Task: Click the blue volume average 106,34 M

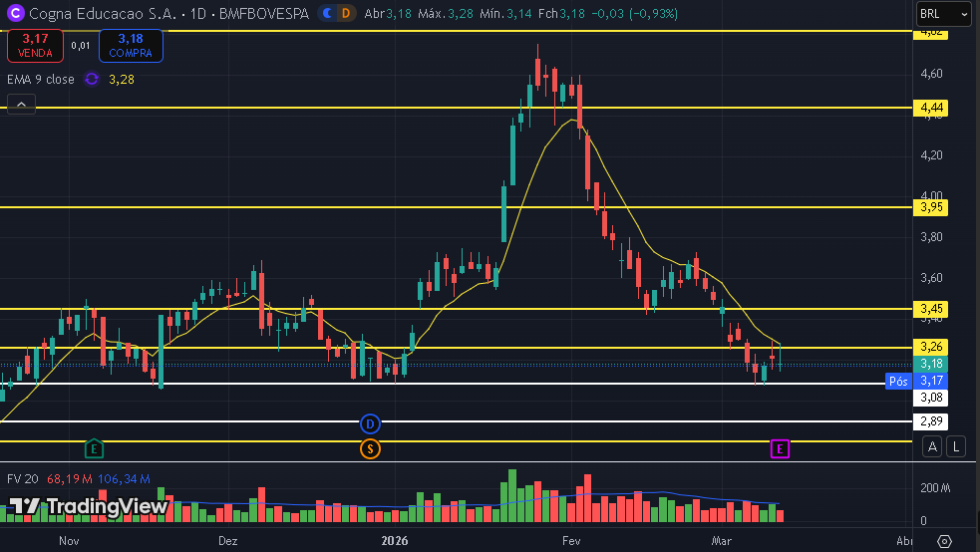Action: tap(124, 479)
